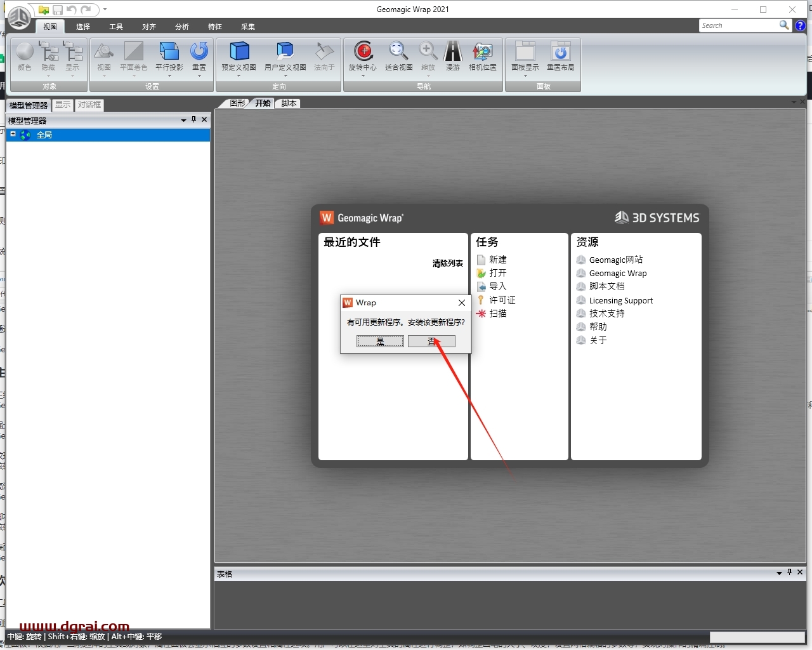Open the quick access toolbar dropdown arrow

105,10
